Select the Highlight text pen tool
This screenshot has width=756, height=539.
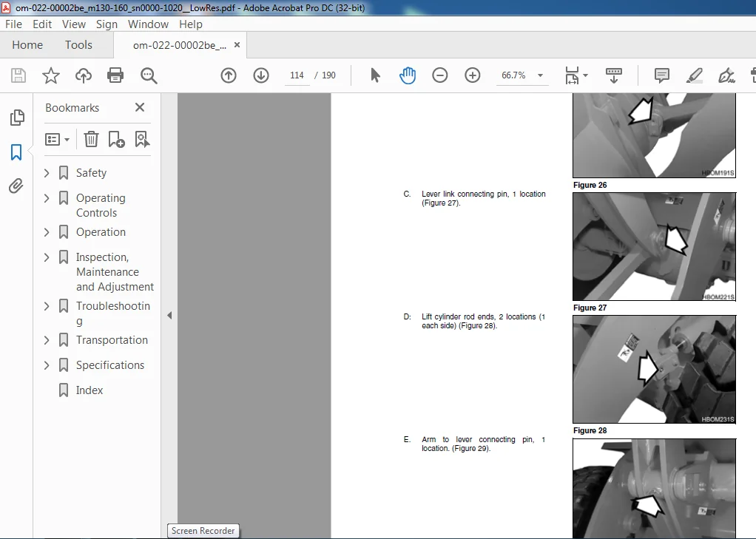pyautogui.click(x=695, y=75)
